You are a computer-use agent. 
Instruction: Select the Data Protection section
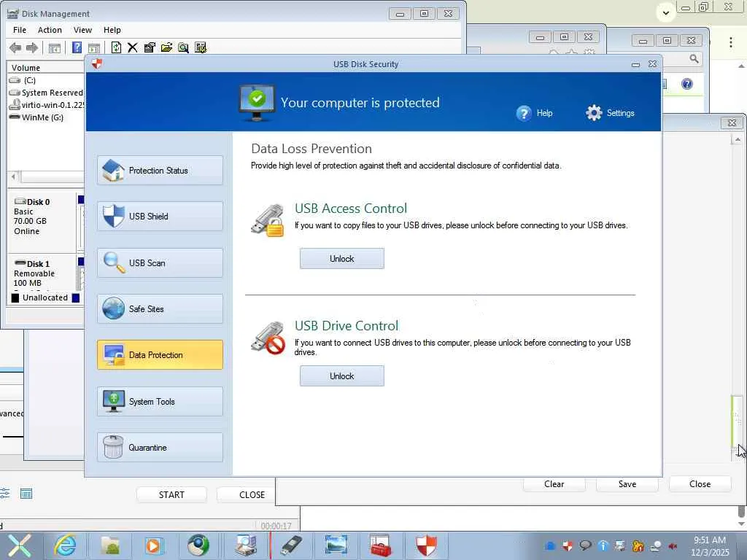pos(160,355)
